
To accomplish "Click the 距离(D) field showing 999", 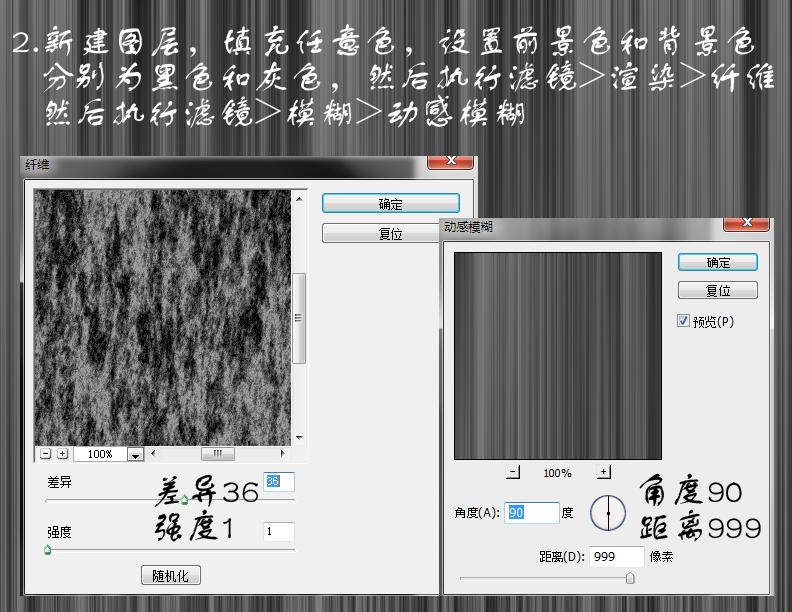I will coord(617,556).
